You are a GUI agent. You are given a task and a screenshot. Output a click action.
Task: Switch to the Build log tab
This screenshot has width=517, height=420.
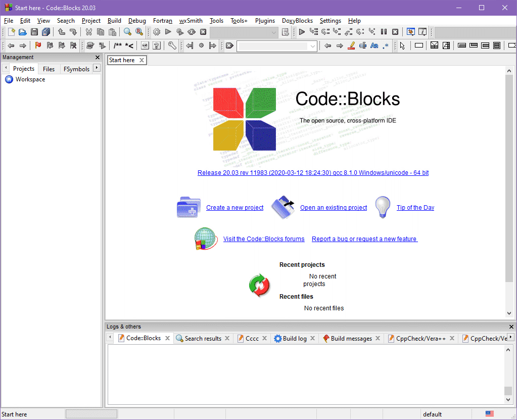coord(294,339)
